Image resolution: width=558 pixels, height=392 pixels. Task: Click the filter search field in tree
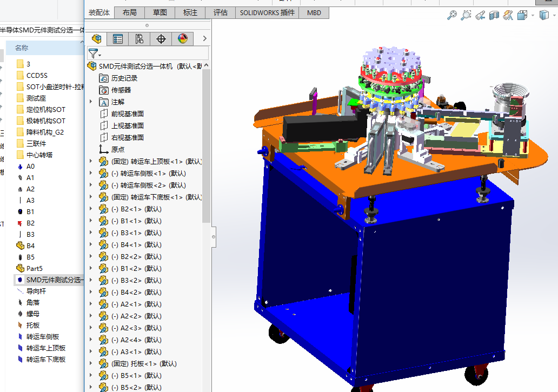tap(156, 54)
